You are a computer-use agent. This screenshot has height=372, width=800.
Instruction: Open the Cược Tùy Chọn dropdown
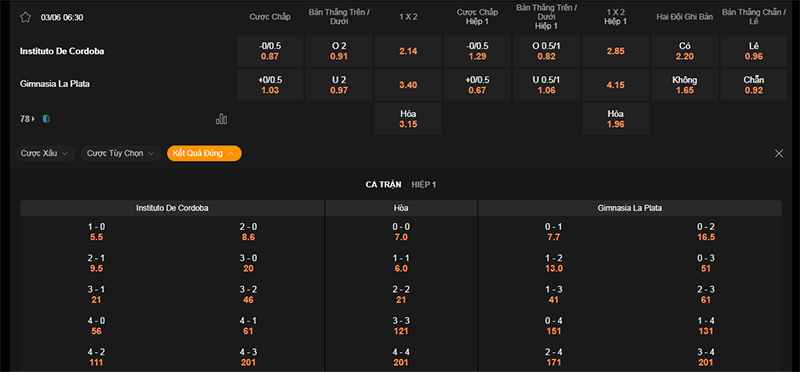click(x=121, y=154)
